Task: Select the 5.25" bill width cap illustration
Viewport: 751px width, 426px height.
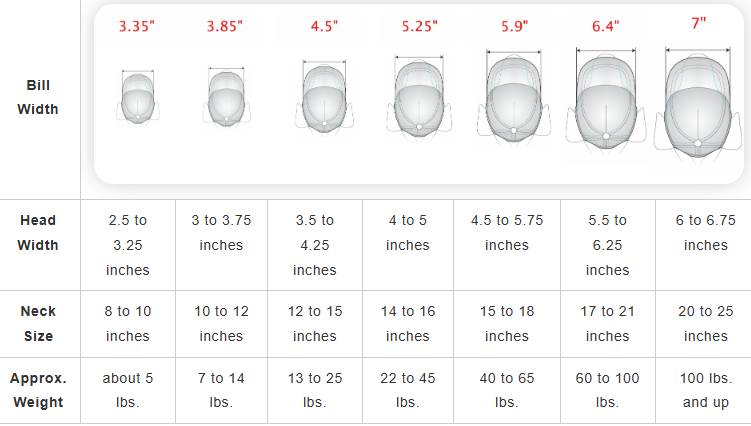Action: pos(419,97)
